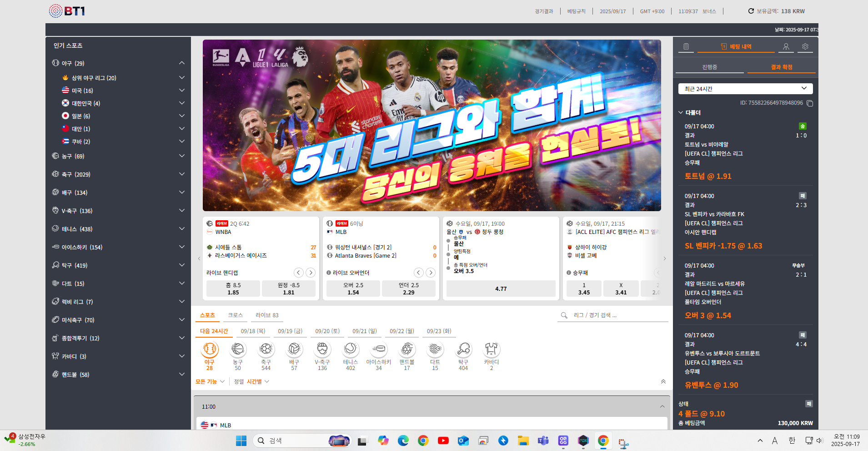The width and height of the screenshot is (868, 451).
Task: Open the bet slip icon tab
Action: coord(686,46)
